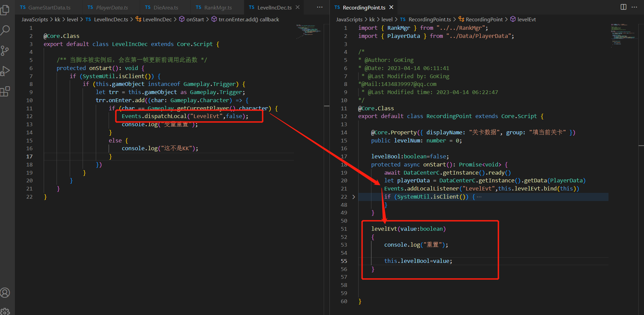This screenshot has width=644, height=315.
Task: Click folded ellipsis on line 22
Action: (479, 197)
